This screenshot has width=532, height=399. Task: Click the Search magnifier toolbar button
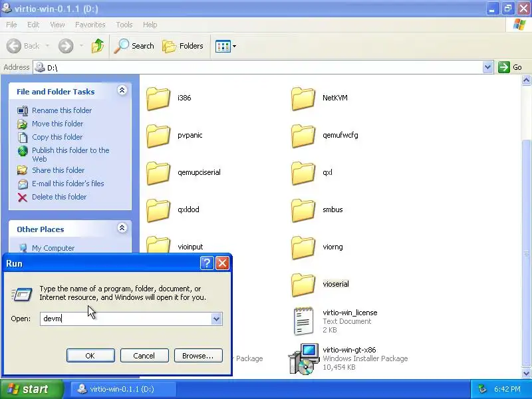pyautogui.click(x=134, y=46)
